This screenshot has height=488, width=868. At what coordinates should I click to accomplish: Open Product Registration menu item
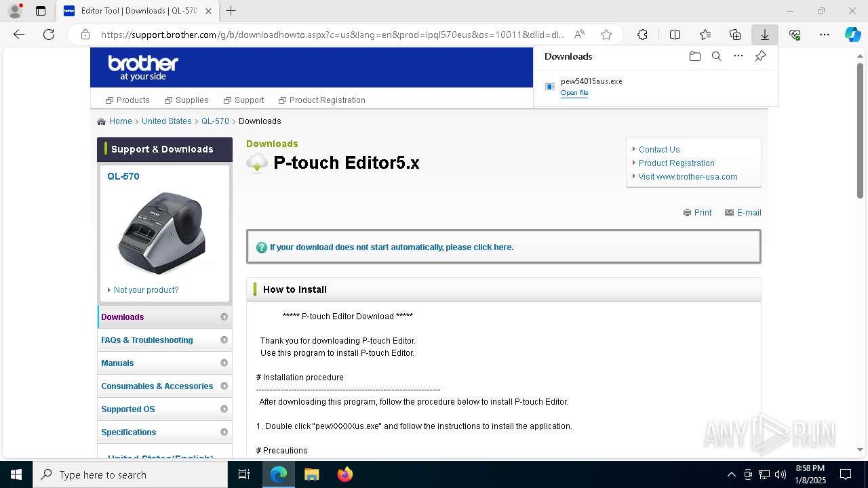(322, 100)
